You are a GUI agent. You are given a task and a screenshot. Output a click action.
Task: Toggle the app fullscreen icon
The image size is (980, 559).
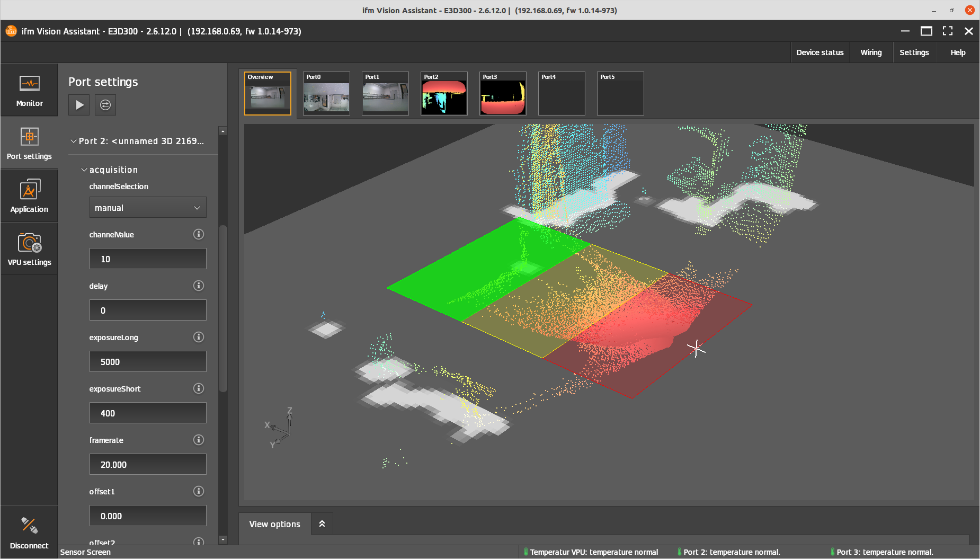(948, 31)
